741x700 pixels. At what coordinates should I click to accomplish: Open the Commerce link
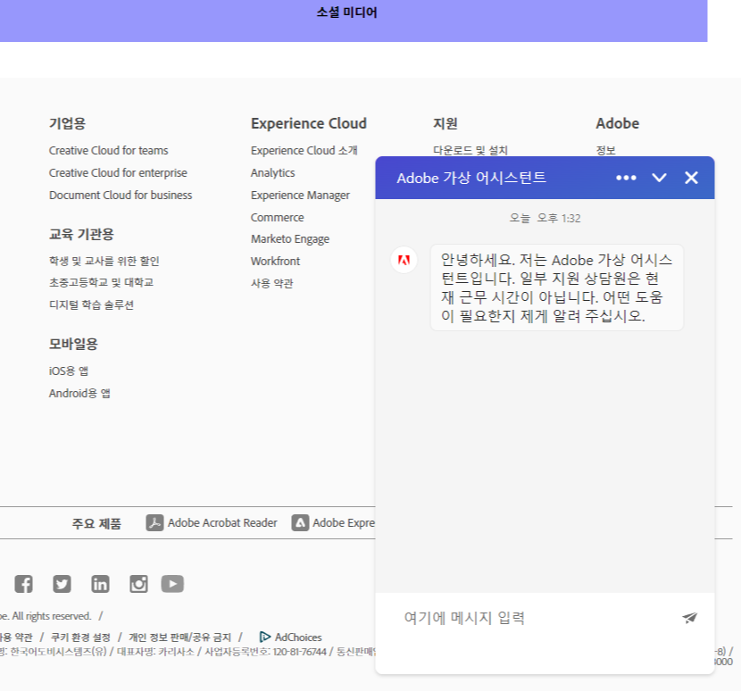tap(278, 218)
